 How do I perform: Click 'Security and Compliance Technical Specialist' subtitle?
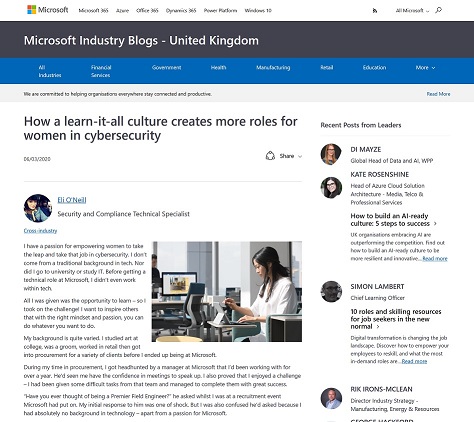point(124,214)
